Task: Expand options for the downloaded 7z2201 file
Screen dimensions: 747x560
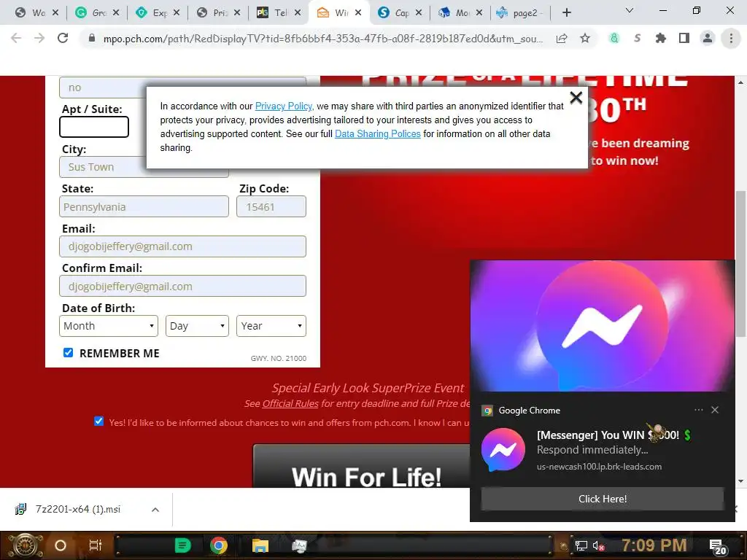Action: [x=155, y=510]
